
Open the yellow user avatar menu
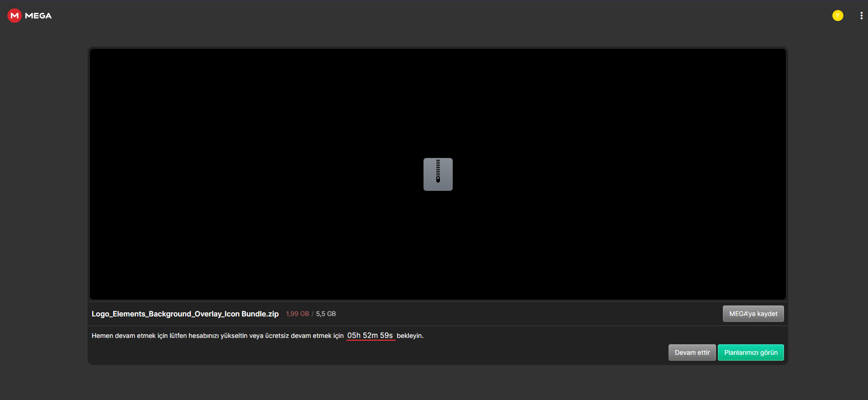[x=837, y=16]
